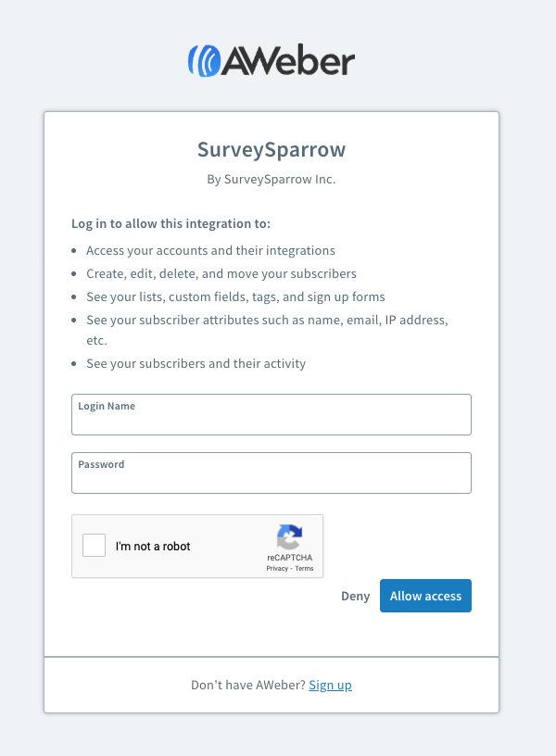Click the "By SurveySparrow Inc." text
Image resolution: width=556 pixels, height=756 pixels.
272,179
